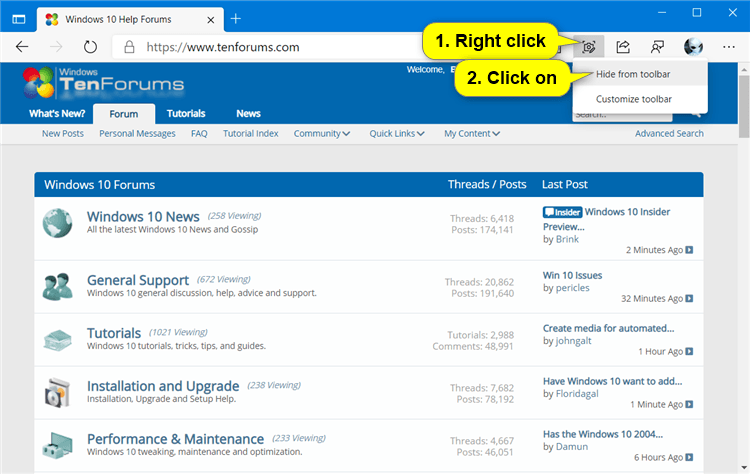The image size is (750, 474).
Task: Close the Windows 10 Help Forums tab
Action: [210, 20]
